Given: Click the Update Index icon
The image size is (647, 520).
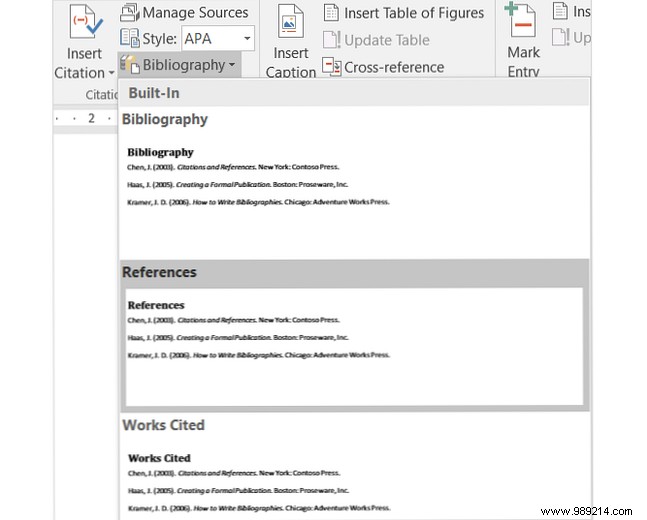Looking at the screenshot, I should pos(561,37).
